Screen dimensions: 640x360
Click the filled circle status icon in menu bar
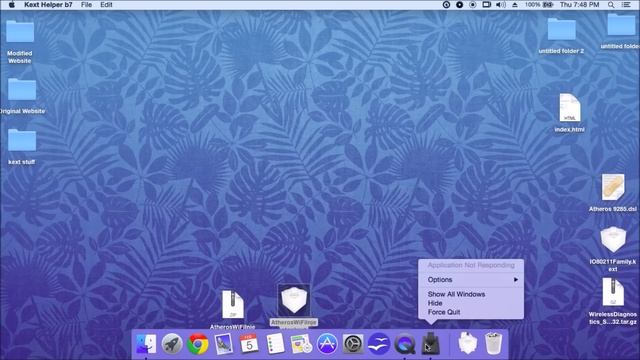[x=459, y=5]
